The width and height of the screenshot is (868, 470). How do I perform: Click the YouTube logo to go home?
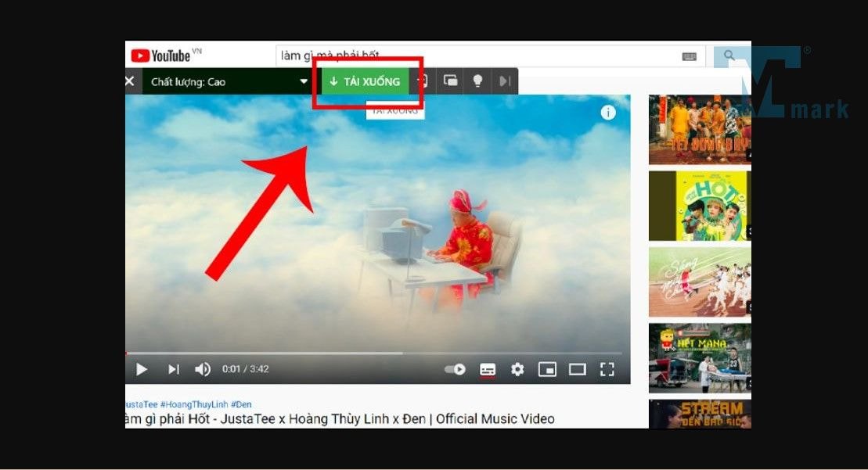pos(160,56)
